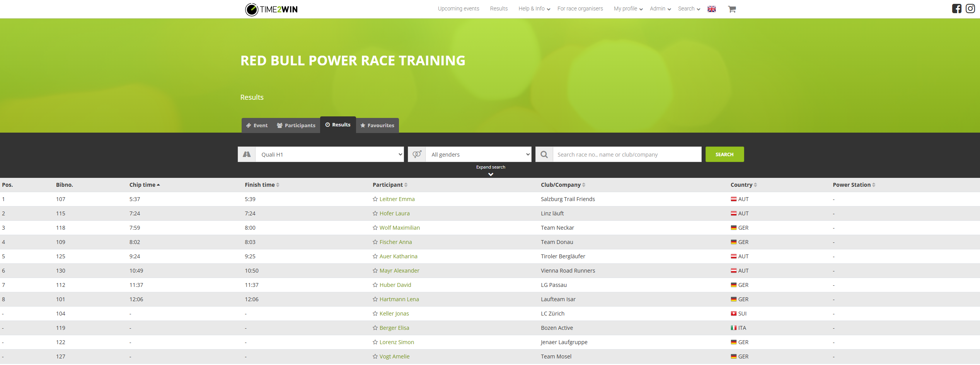Open the Facebook page icon
This screenshot has height=365, width=980.
coord(957,9)
